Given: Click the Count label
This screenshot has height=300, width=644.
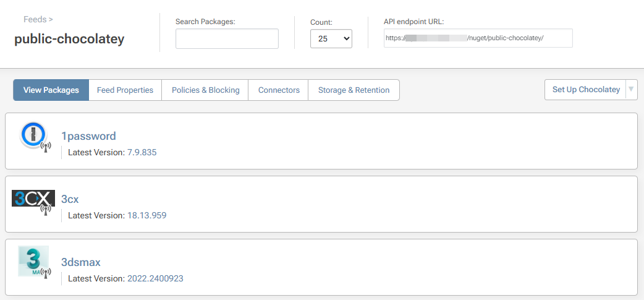Looking at the screenshot, I should [321, 22].
